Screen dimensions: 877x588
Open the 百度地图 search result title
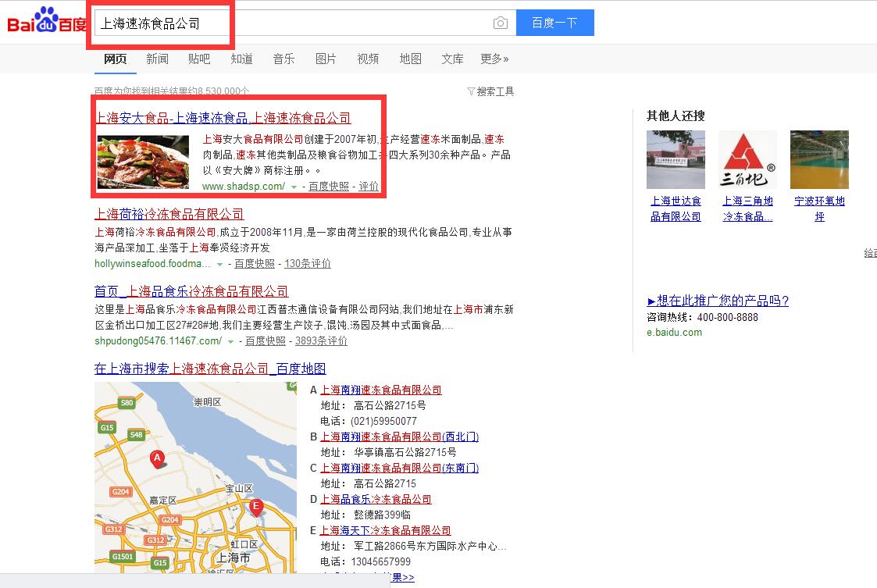(210, 369)
